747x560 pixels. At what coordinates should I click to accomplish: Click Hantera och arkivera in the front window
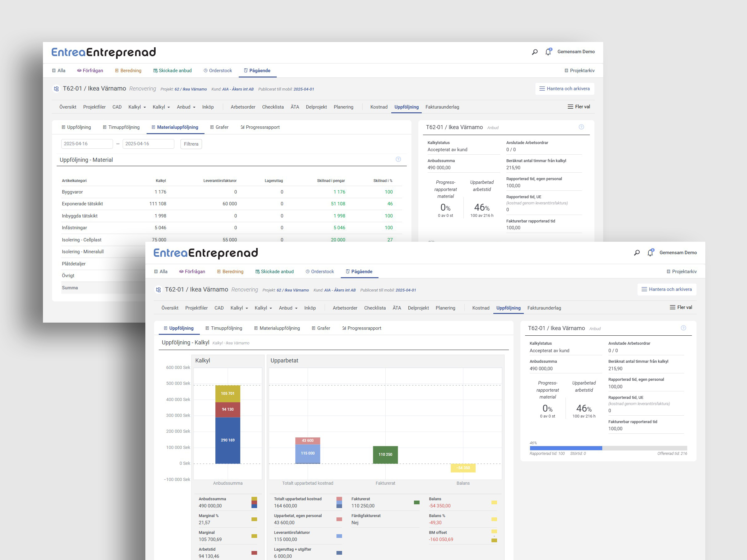[x=666, y=289]
